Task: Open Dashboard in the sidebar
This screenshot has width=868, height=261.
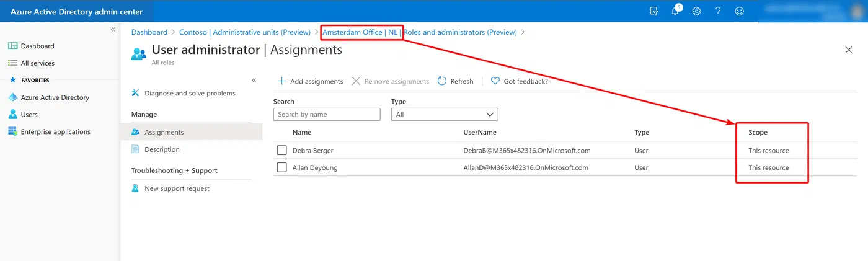Action: (x=38, y=46)
